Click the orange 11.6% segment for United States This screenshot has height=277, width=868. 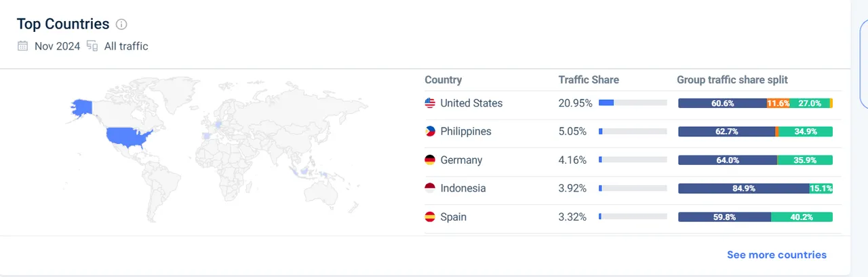click(778, 103)
